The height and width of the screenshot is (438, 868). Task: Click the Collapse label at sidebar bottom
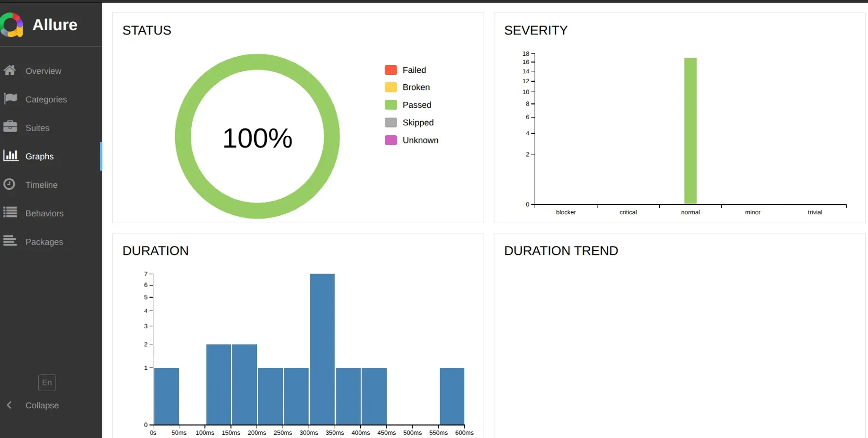tap(42, 405)
